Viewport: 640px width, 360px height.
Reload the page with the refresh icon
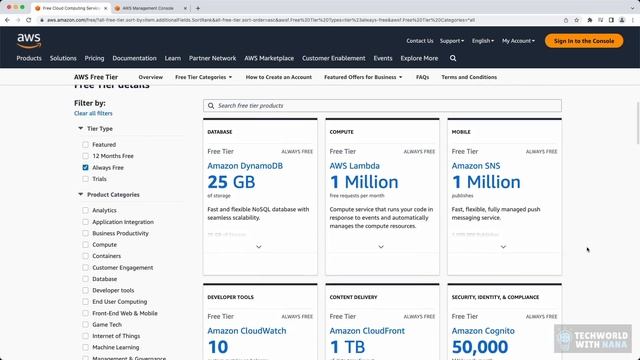click(x=29, y=20)
